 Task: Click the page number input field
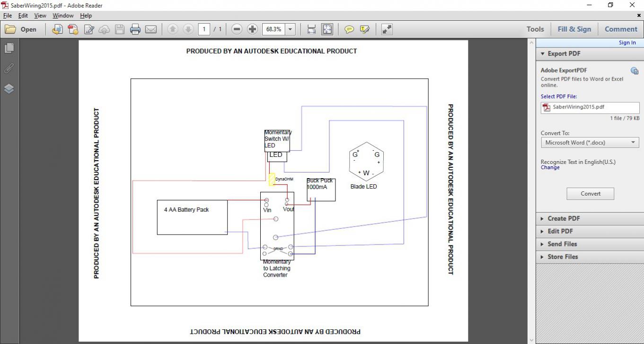(204, 29)
